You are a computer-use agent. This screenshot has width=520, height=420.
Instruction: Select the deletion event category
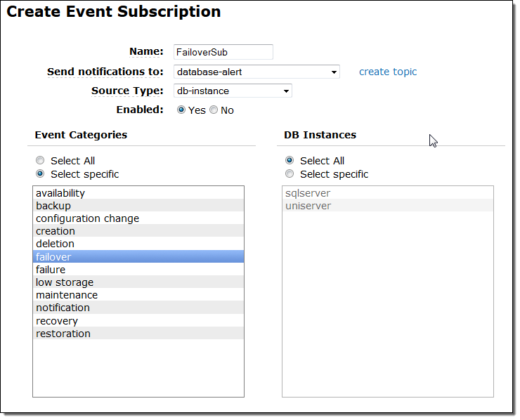pos(55,244)
